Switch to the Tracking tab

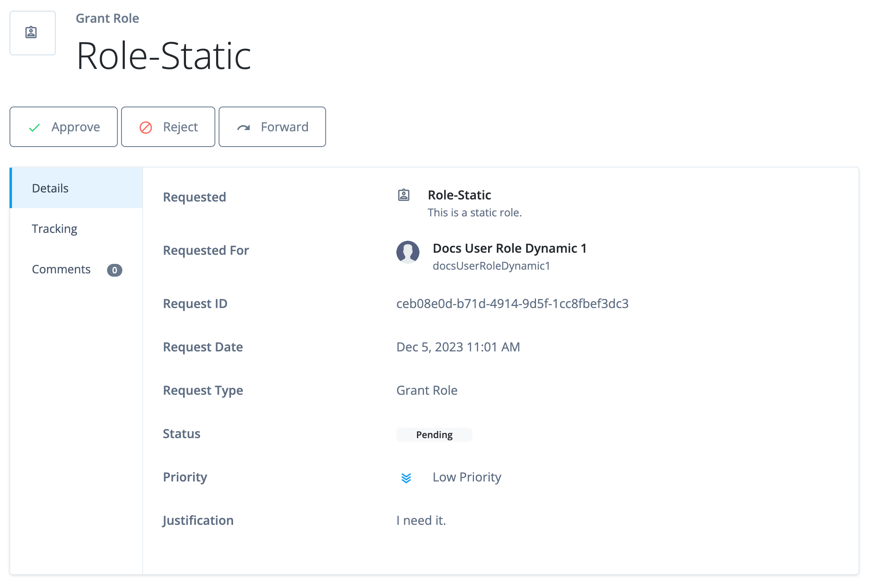[x=54, y=228]
